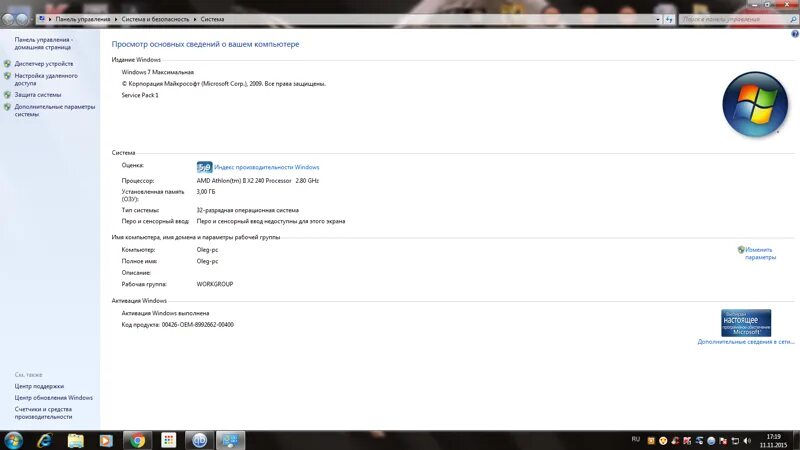
Task: Click the Forward navigation button
Action: (x=22, y=19)
